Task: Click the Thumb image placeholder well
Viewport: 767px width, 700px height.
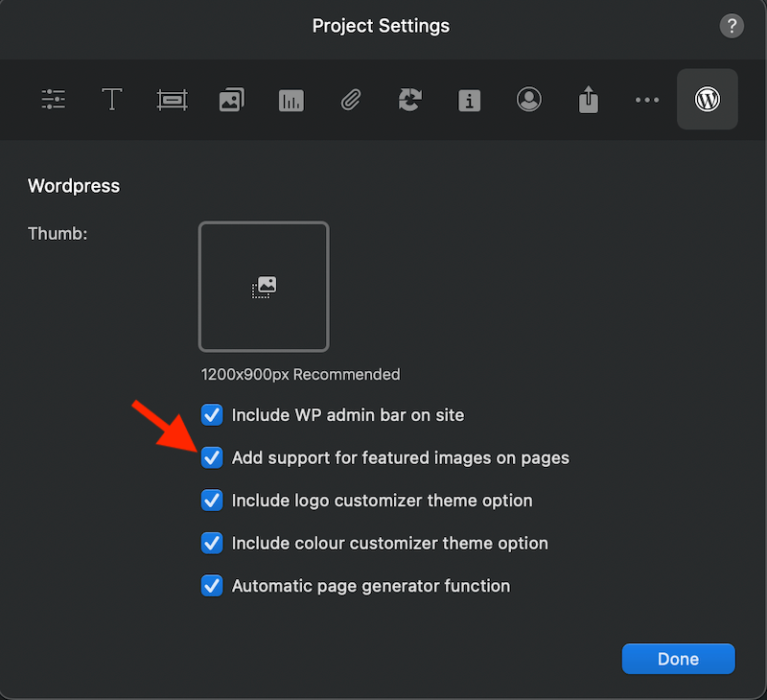Action: coord(264,287)
